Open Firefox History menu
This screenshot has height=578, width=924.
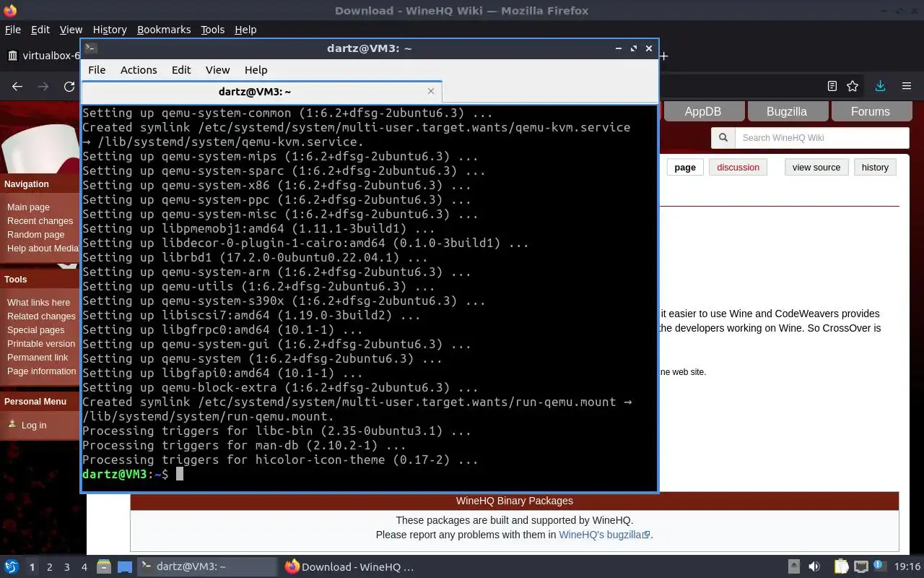[110, 30]
